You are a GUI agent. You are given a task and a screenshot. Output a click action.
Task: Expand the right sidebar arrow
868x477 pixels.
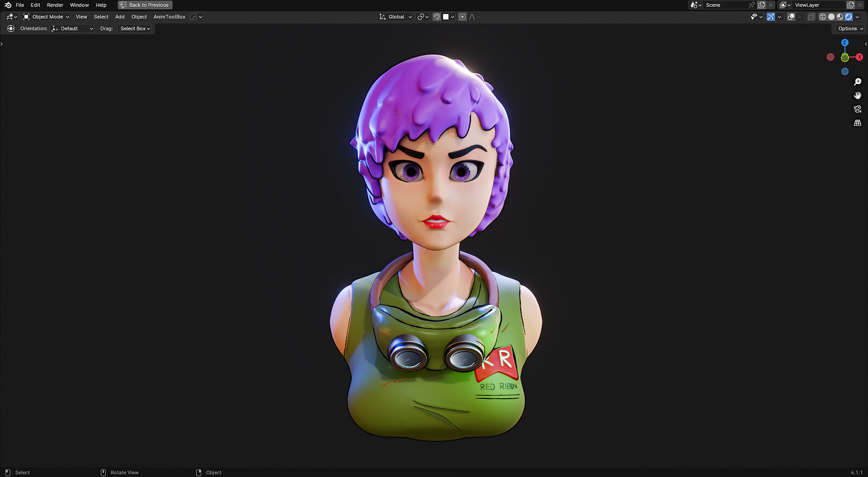pyautogui.click(x=866, y=44)
